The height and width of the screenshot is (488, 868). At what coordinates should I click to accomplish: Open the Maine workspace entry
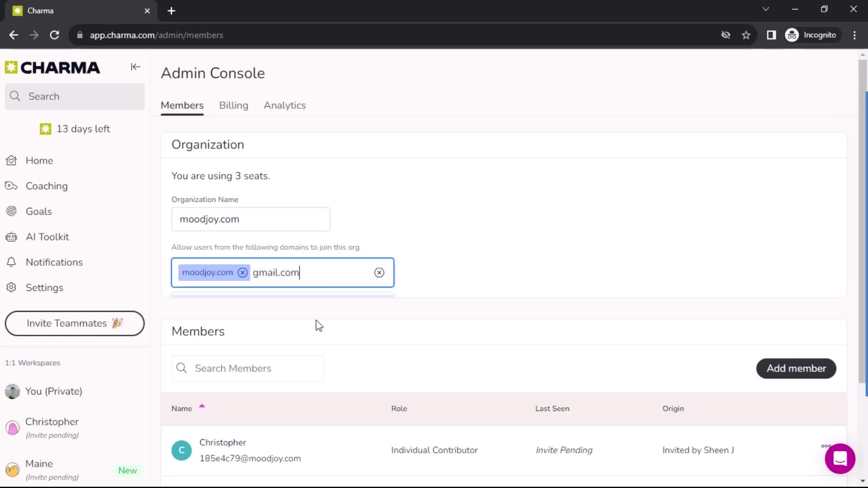(x=75, y=470)
